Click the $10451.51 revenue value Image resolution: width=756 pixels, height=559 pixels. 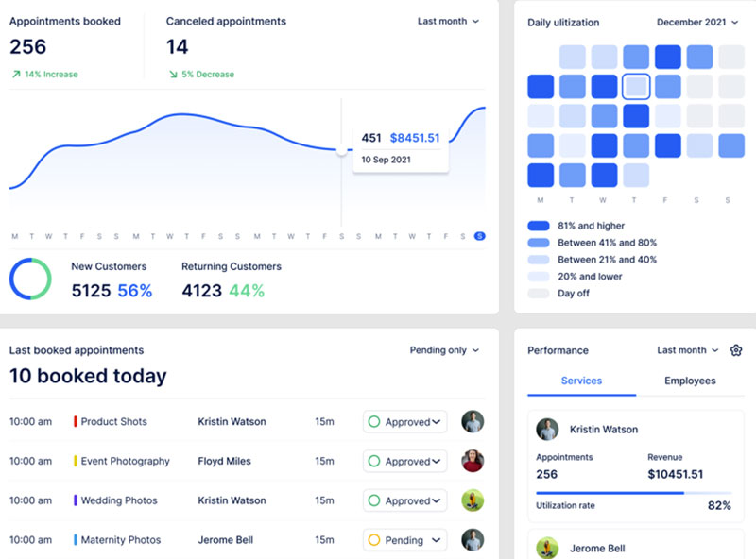tap(675, 474)
